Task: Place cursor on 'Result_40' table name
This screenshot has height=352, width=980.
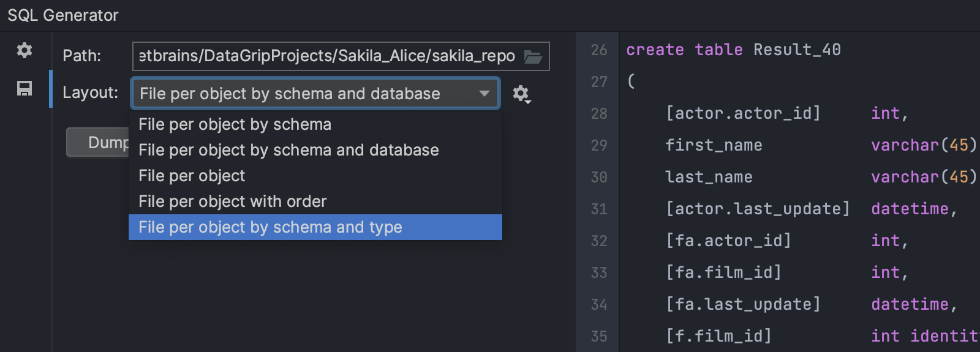Action: pos(796,50)
